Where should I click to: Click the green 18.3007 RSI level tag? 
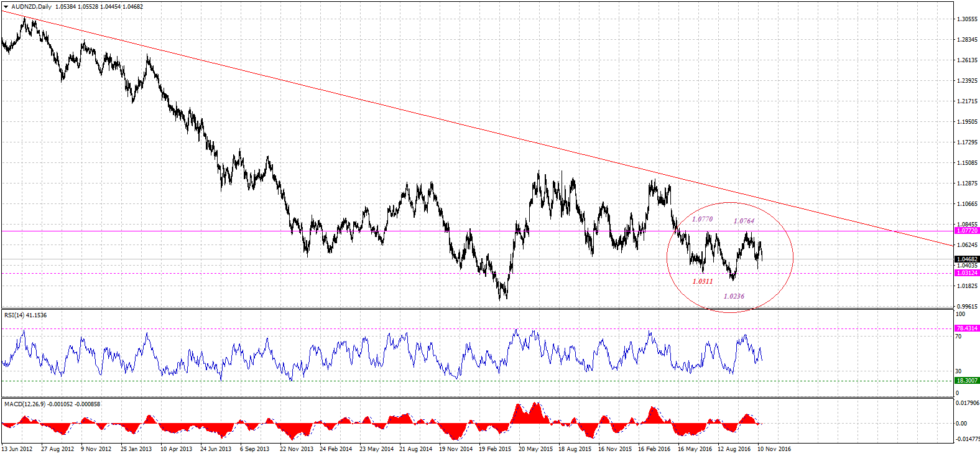pyautogui.click(x=967, y=381)
